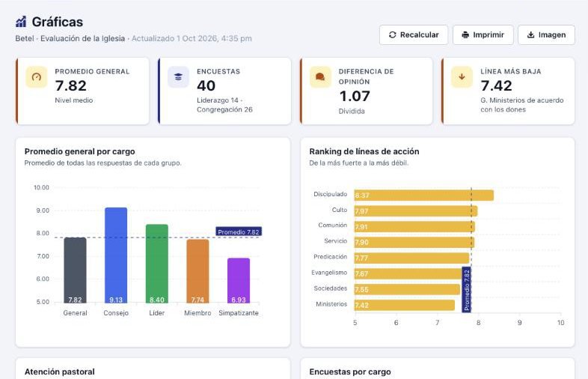Image resolution: width=588 pixels, height=379 pixels.
Task: Click 'Liderazgo 14 · Congregación 26' text
Action: pos(224,105)
